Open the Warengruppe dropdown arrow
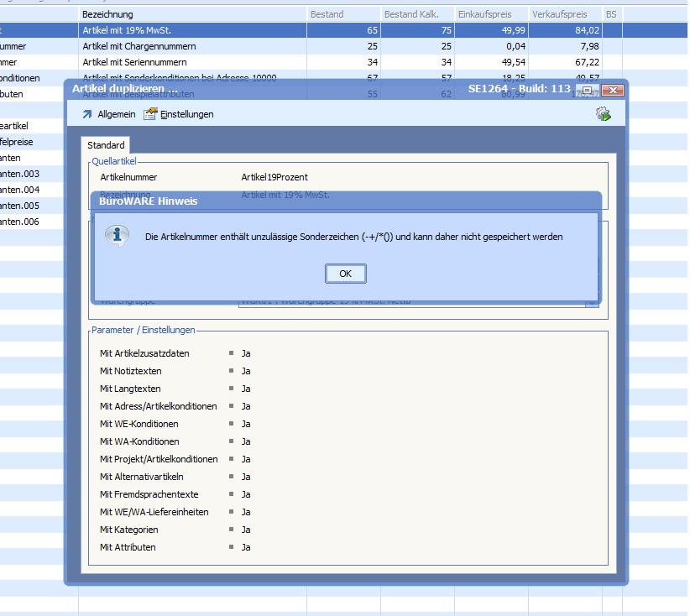The width and height of the screenshot is (690, 616). pyautogui.click(x=592, y=302)
